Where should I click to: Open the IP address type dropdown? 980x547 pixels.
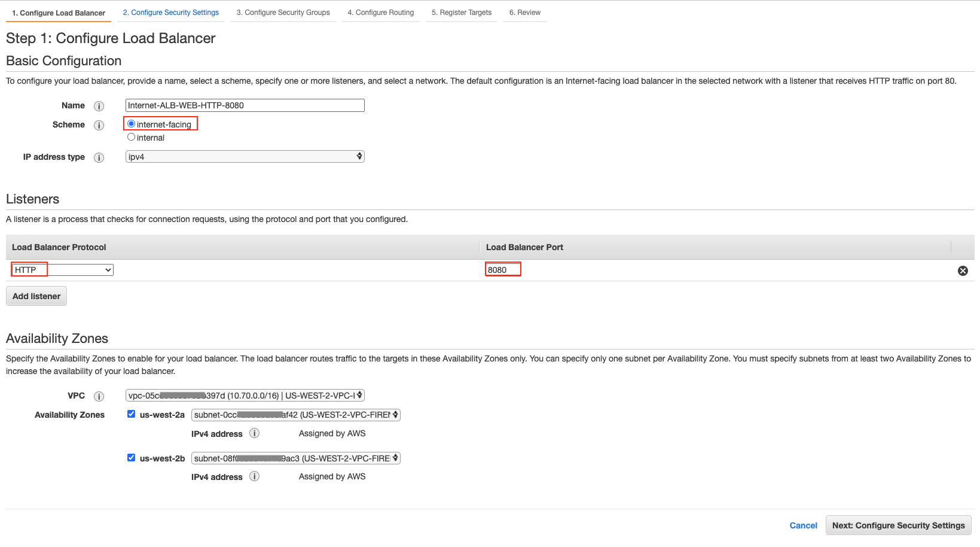[245, 156]
